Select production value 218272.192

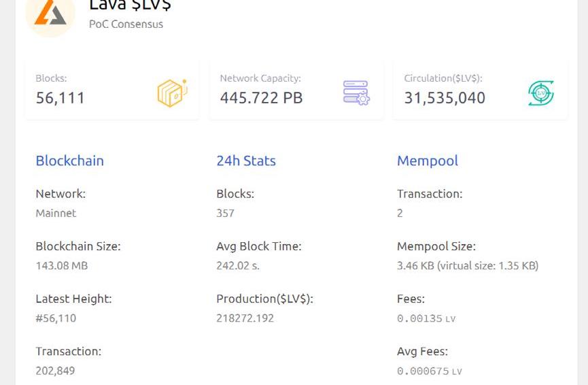(245, 318)
